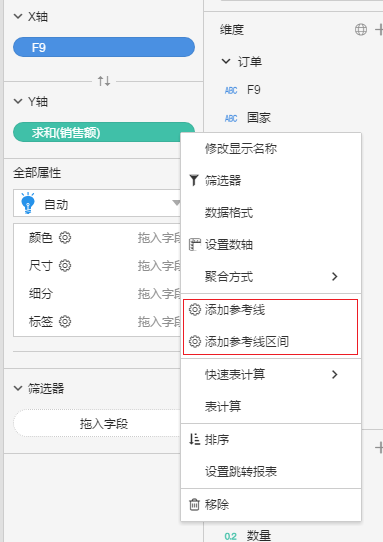Open color settings gear next to 颜色
The height and width of the screenshot is (542, 383).
[x=65, y=237]
